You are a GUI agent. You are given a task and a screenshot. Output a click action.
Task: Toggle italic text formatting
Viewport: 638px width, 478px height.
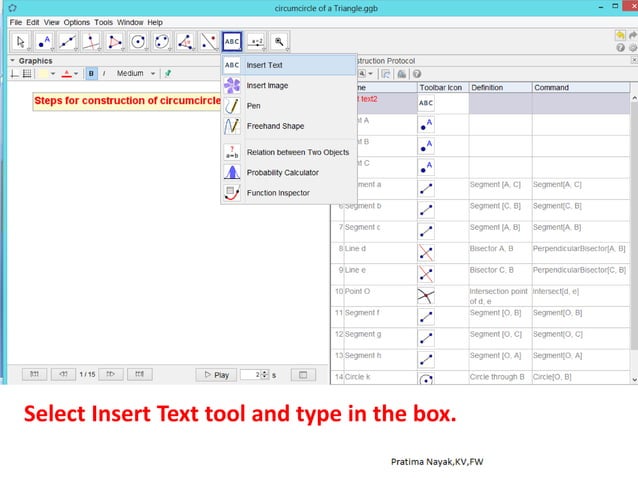pyautogui.click(x=102, y=73)
